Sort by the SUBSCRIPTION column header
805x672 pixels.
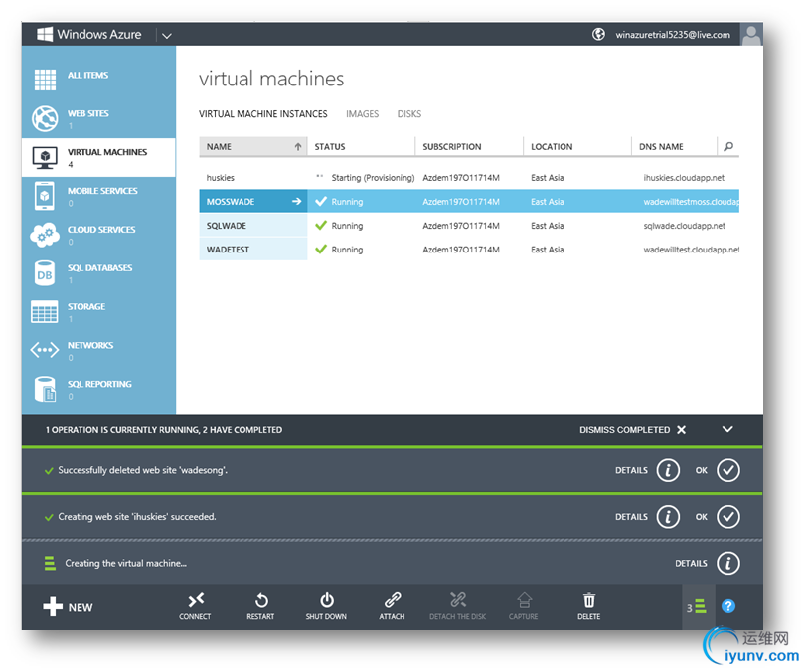[469, 147]
